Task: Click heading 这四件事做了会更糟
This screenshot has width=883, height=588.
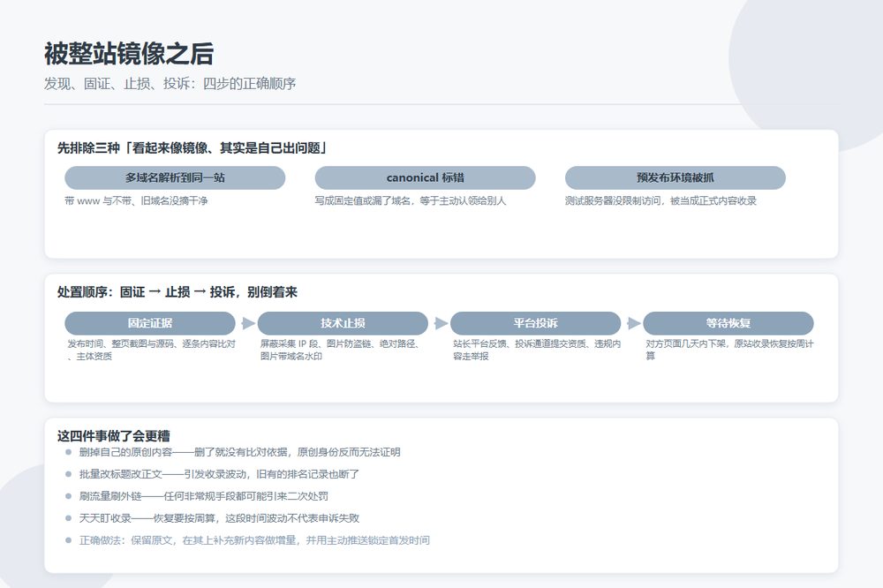Action: (x=113, y=436)
